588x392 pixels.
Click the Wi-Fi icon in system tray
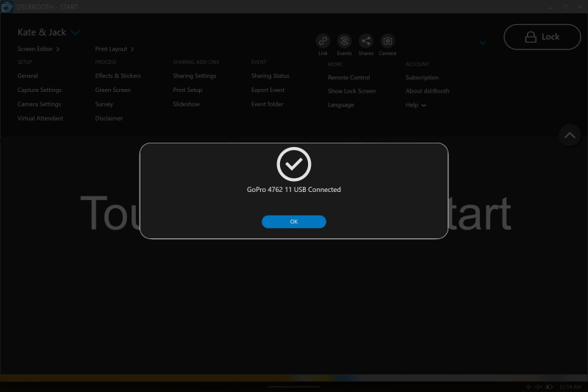click(x=528, y=387)
